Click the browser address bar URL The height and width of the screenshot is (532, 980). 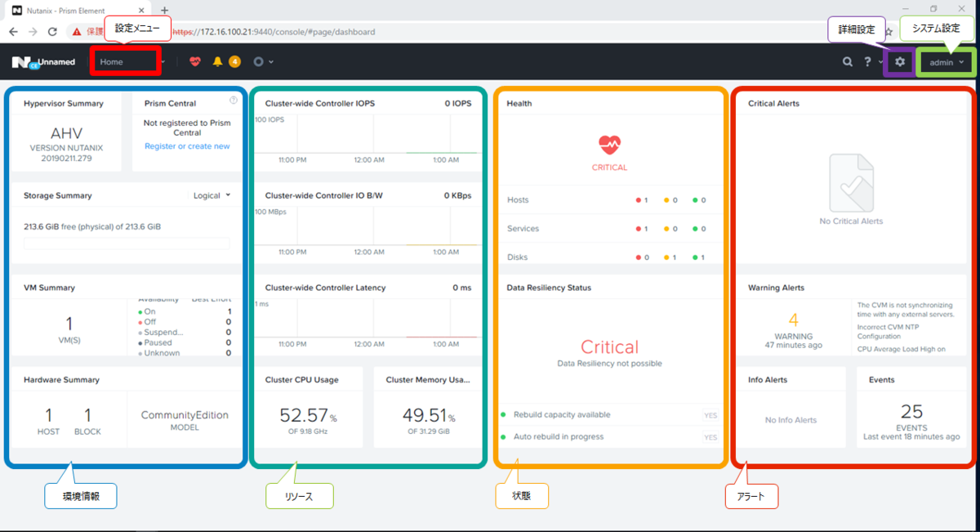[x=274, y=32]
